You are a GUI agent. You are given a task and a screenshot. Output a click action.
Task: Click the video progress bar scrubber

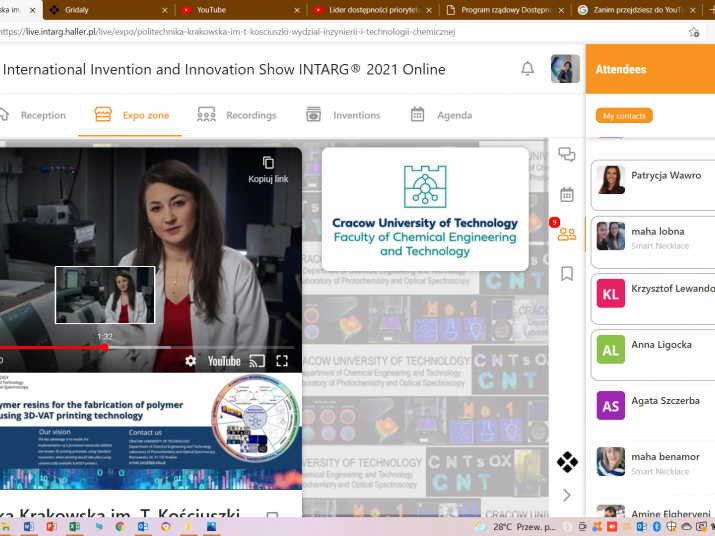pyautogui.click(x=104, y=347)
